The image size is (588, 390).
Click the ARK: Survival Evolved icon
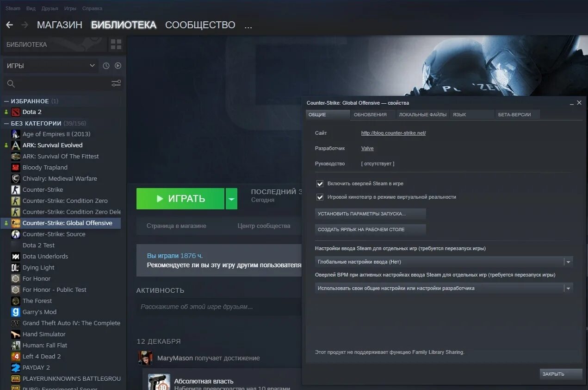pos(16,145)
